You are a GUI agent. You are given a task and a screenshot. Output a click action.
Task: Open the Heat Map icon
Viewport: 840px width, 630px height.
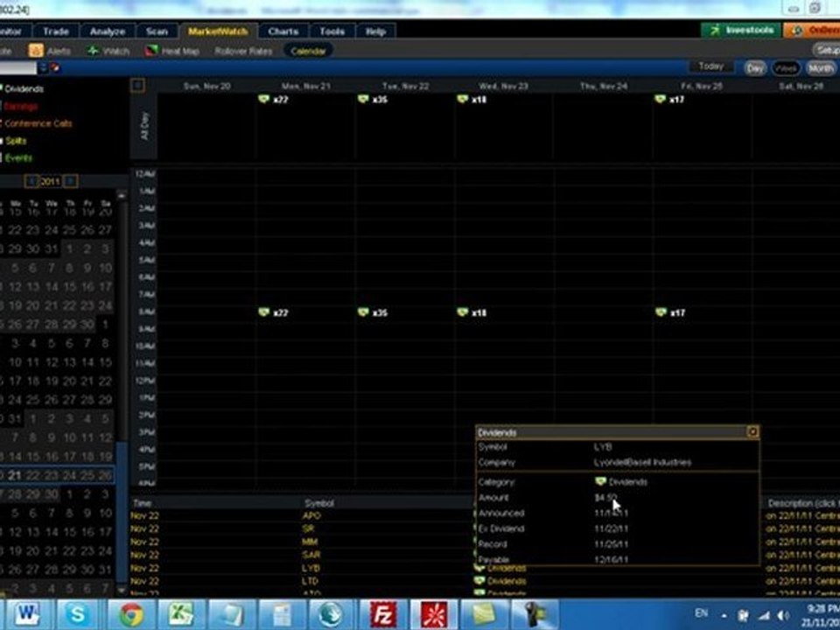(x=152, y=51)
